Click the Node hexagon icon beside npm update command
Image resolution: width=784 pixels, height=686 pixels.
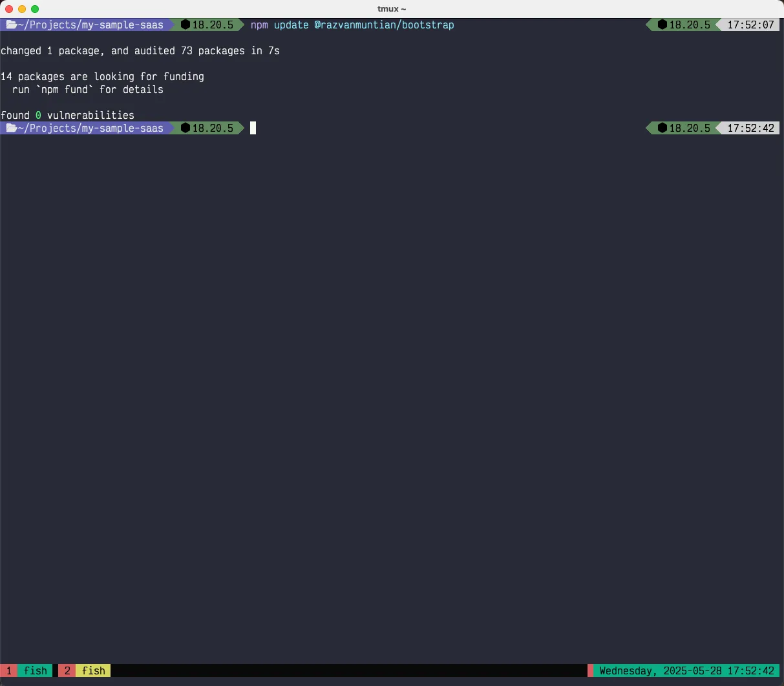(185, 25)
